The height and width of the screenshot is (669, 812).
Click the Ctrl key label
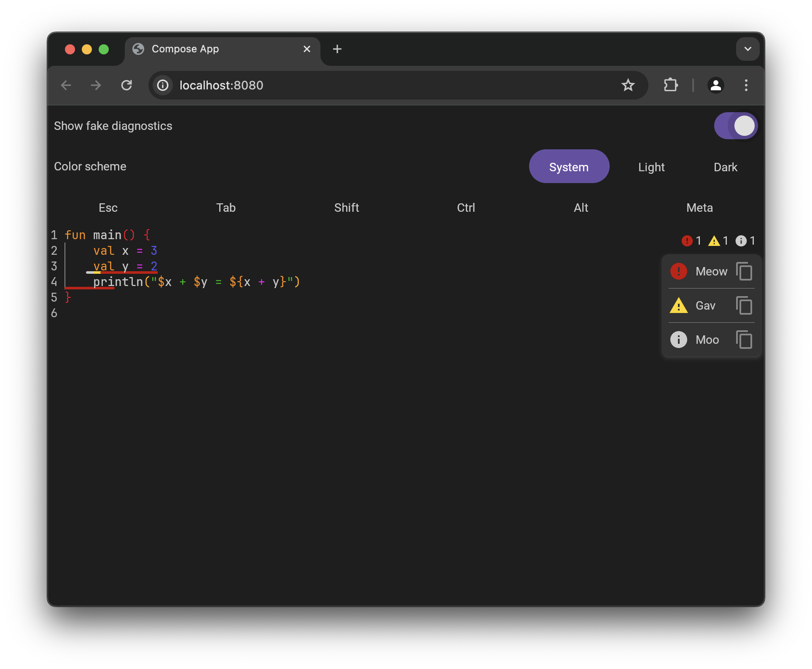coord(466,208)
